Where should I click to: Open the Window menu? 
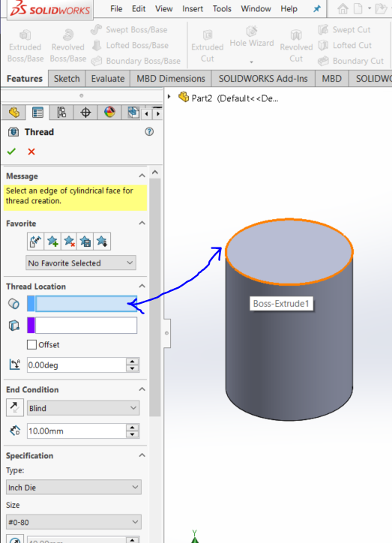coord(256,9)
